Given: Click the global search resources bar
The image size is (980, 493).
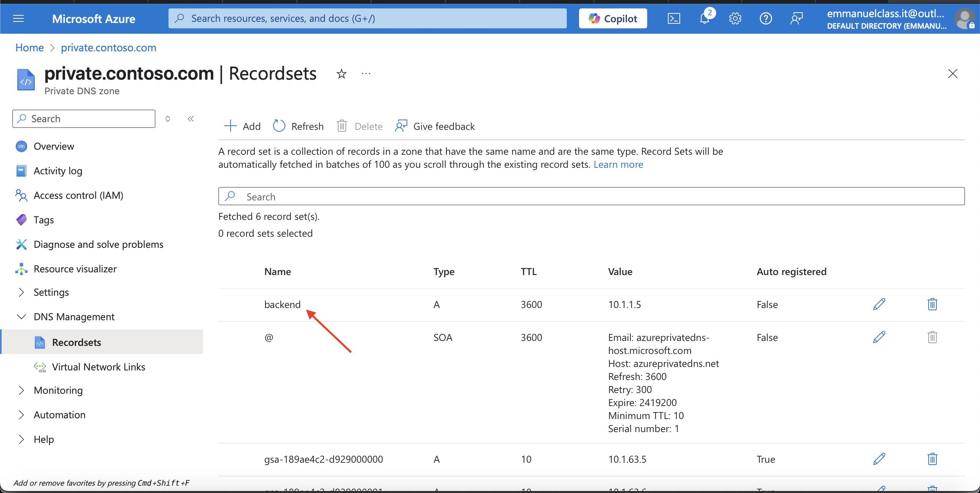Looking at the screenshot, I should pyautogui.click(x=367, y=18).
